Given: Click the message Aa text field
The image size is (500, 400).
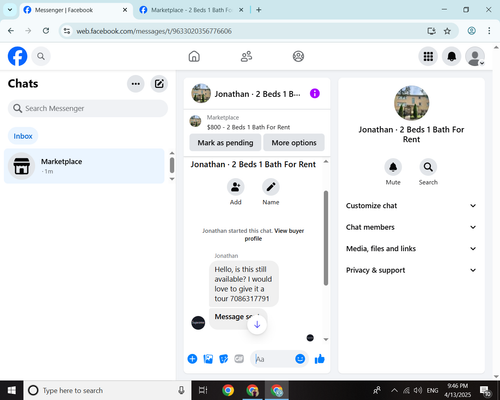Looking at the screenshot, I should 273,359.
